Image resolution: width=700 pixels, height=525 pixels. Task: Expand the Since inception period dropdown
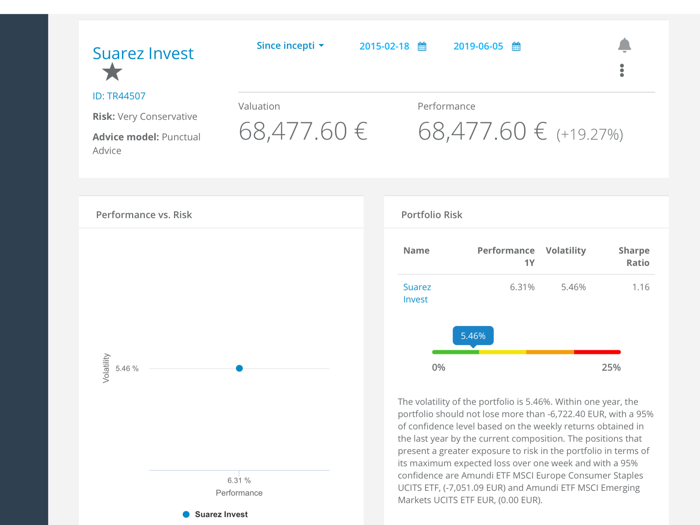click(290, 46)
